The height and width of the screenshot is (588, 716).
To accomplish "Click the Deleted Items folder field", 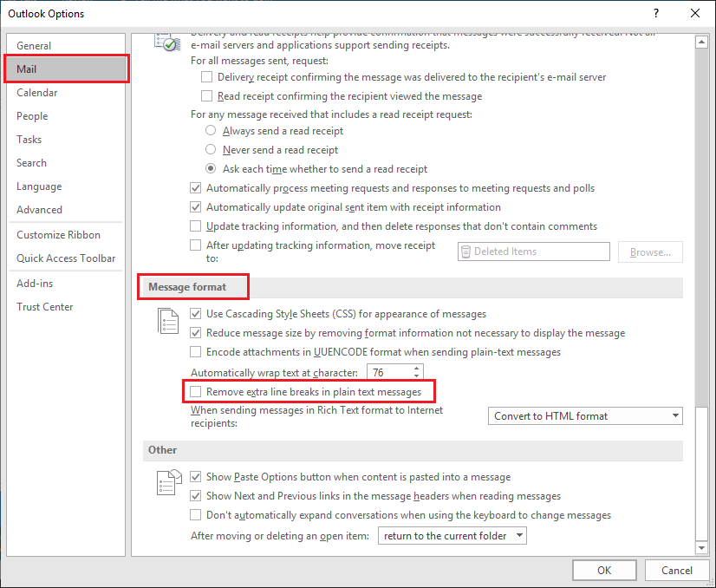I will point(533,252).
